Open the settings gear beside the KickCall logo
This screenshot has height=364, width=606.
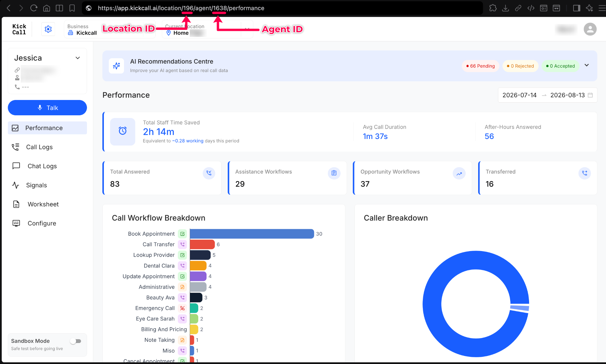48,29
